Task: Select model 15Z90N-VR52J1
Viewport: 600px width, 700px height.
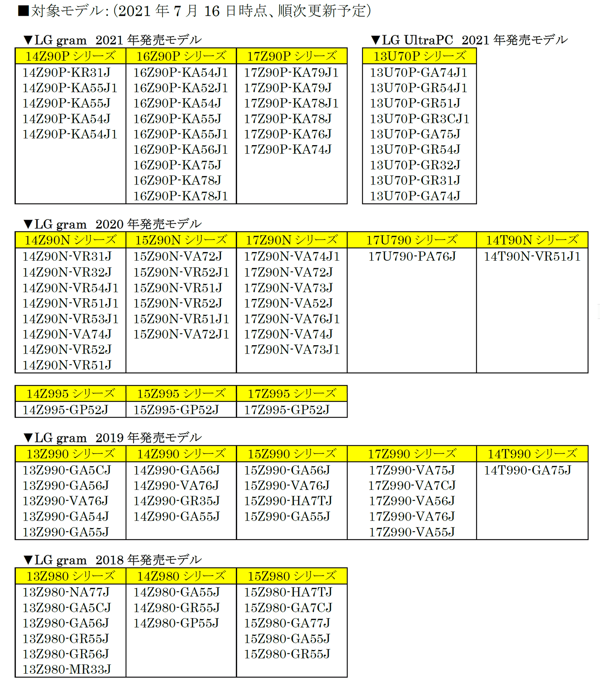Action: (181, 272)
